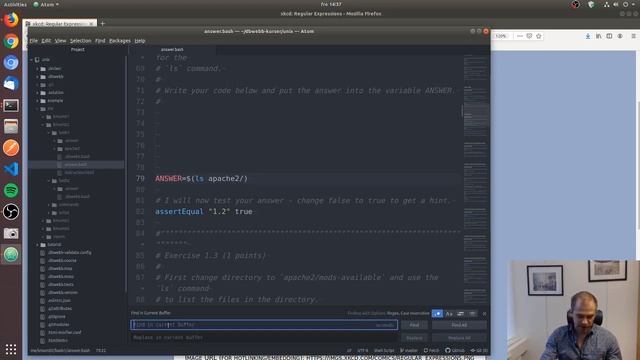Focus the Find in current buffer field

(x=264, y=325)
